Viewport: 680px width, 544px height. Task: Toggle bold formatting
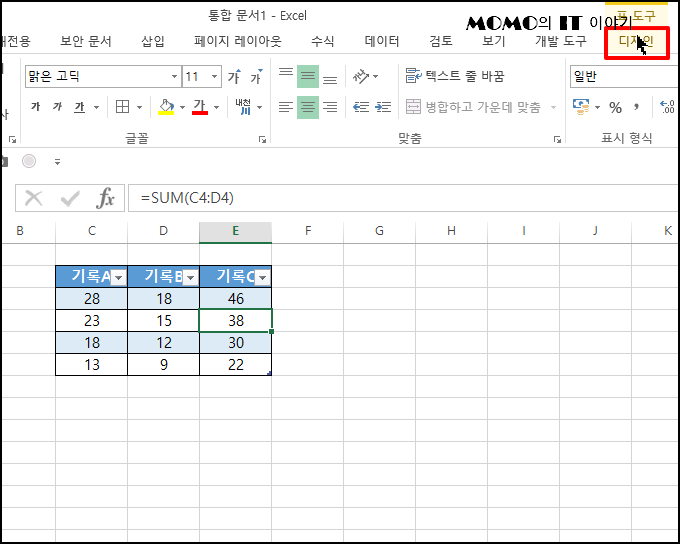tap(36, 107)
